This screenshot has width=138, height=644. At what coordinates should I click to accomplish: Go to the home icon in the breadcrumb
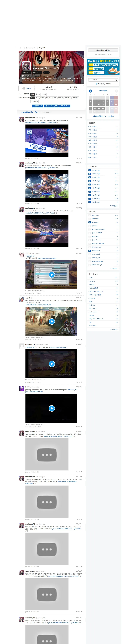pos(21,48)
